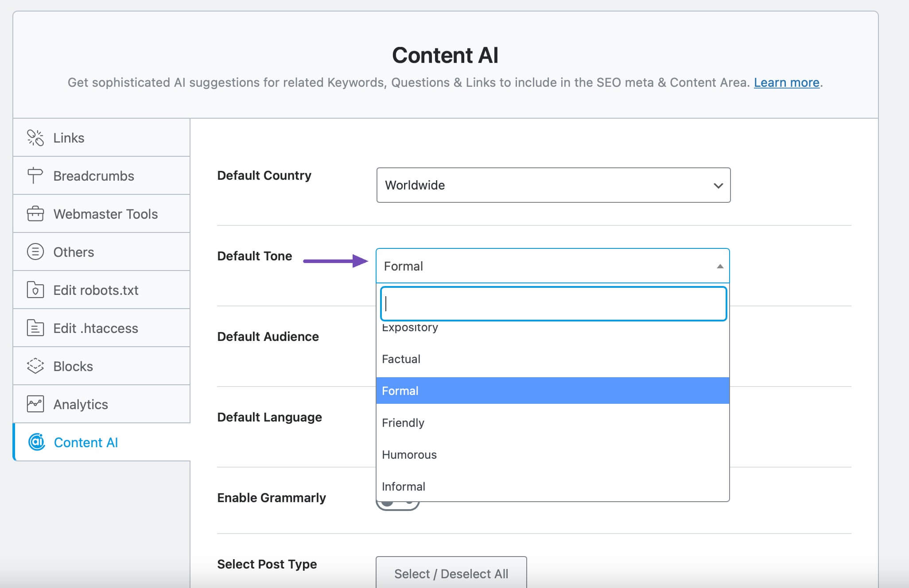The height and width of the screenshot is (588, 909).
Task: Open the Blocks settings tab
Action: click(101, 366)
